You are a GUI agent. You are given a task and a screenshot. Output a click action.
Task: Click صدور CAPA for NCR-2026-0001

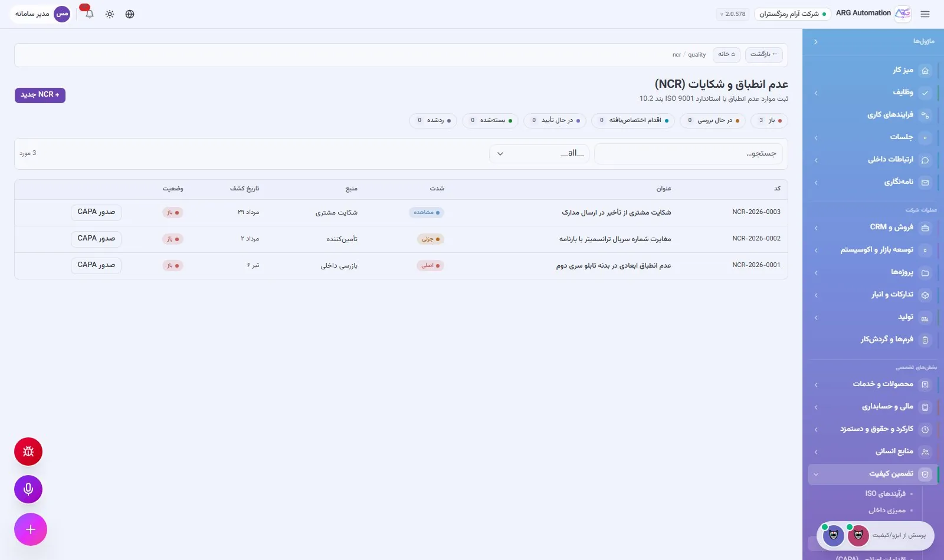coord(96,265)
